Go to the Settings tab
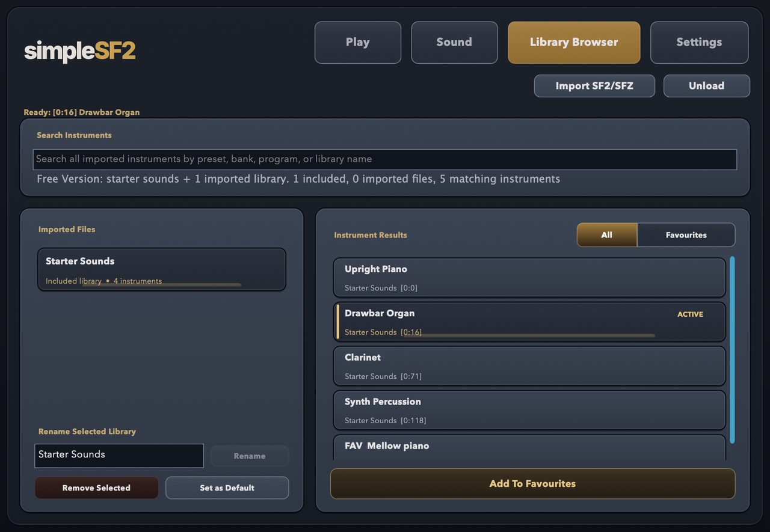 click(x=699, y=42)
